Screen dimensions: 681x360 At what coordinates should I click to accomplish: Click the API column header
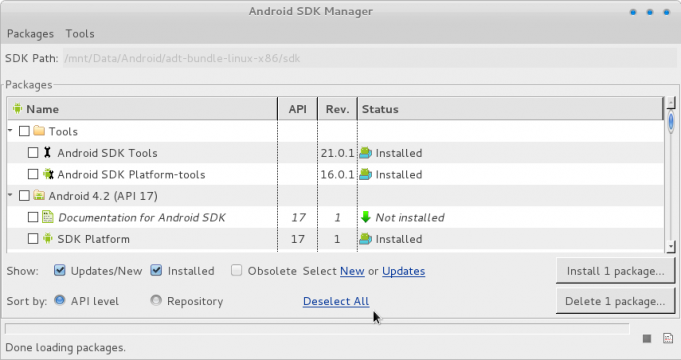coord(298,109)
